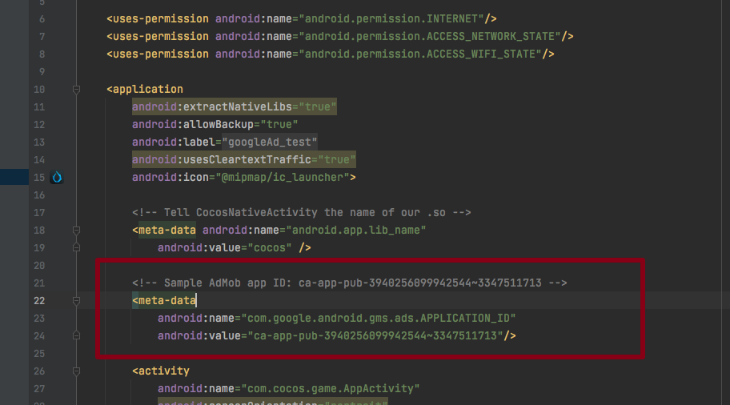The image size is (730, 405).
Task: Click the <meta-data tag on line 22
Action: [x=164, y=301]
